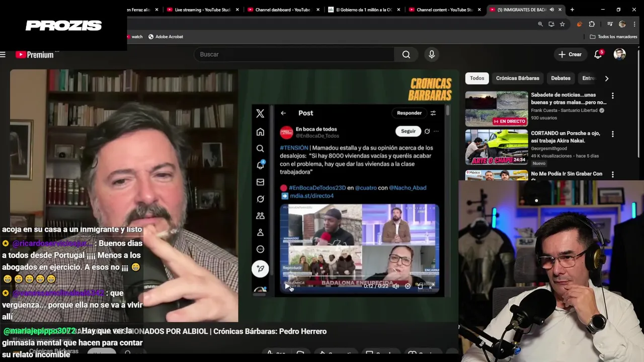Image resolution: width=644 pixels, height=362 pixels.
Task: Show more filter chips with arrow
Action: [x=606, y=78]
